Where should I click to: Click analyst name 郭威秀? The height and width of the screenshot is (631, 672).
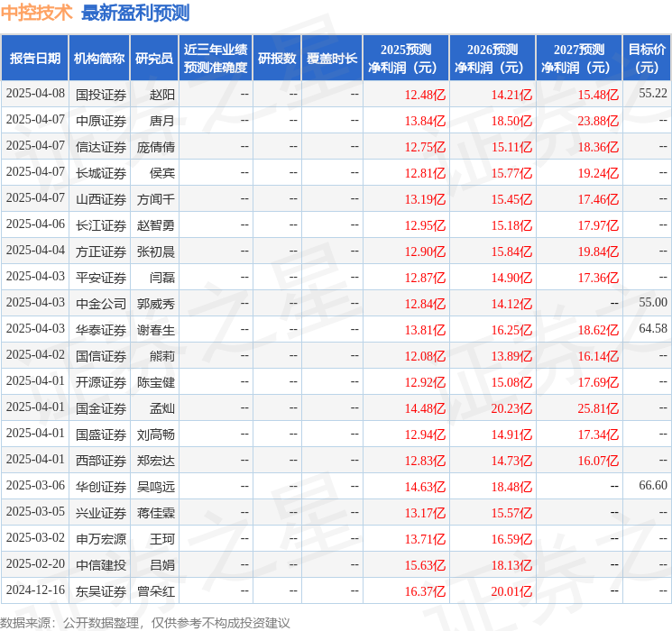(156, 304)
